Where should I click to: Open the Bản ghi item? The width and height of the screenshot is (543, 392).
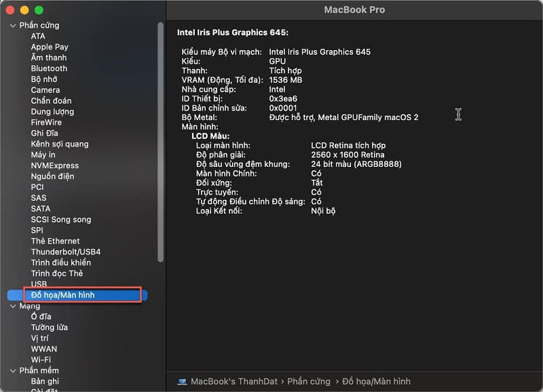[45, 381]
